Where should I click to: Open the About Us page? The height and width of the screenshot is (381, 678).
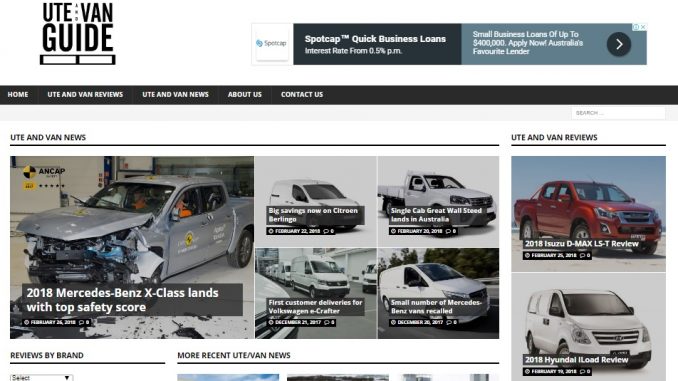click(x=245, y=95)
